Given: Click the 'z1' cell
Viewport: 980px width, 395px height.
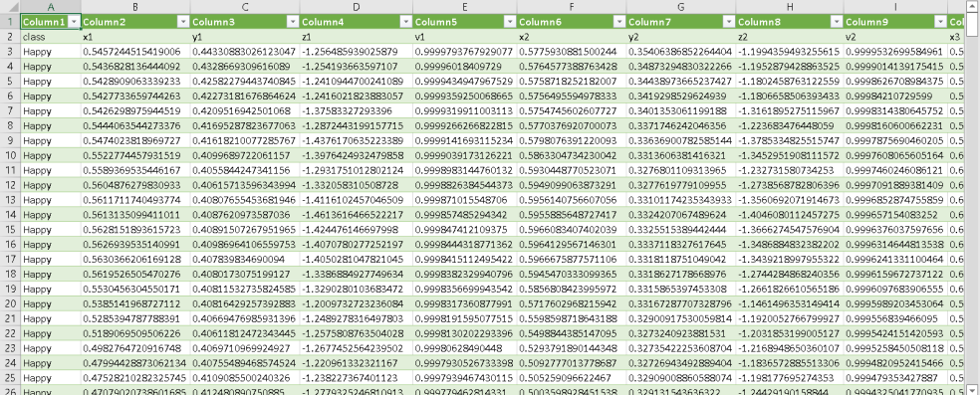Looking at the screenshot, I should coord(357,37).
